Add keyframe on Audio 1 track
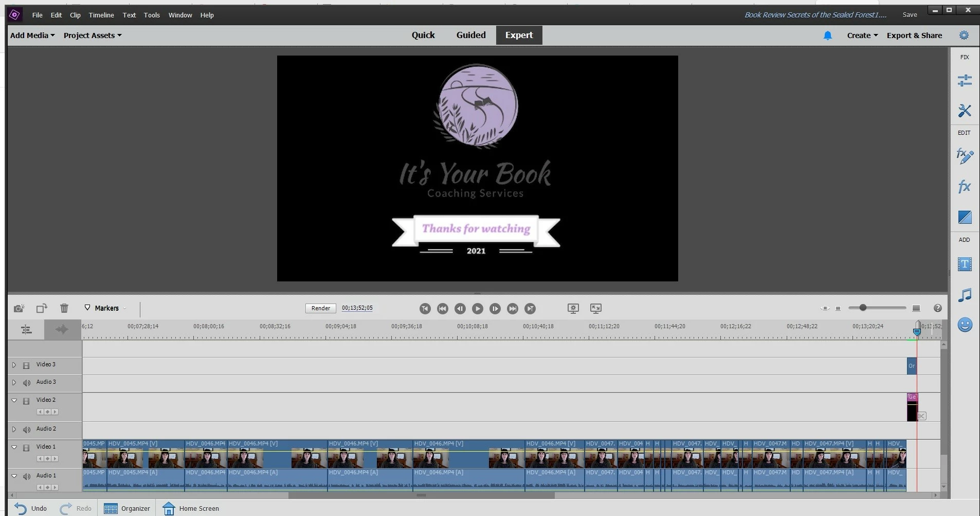Viewport: 980px width, 516px height. click(x=47, y=488)
